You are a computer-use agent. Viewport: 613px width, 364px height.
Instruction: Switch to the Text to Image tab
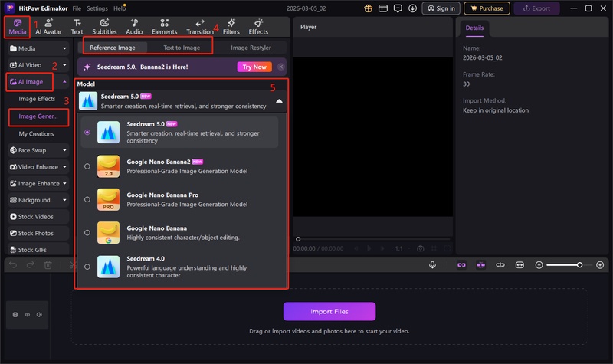coord(182,48)
